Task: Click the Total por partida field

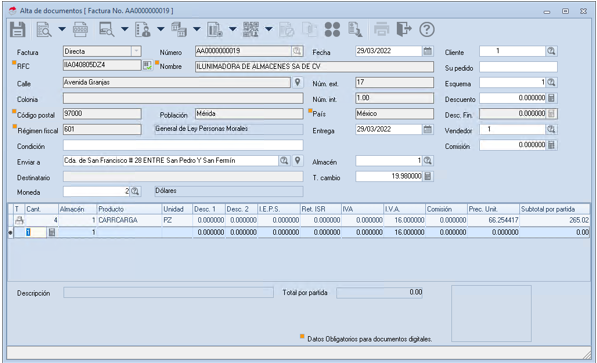Action: (x=380, y=293)
